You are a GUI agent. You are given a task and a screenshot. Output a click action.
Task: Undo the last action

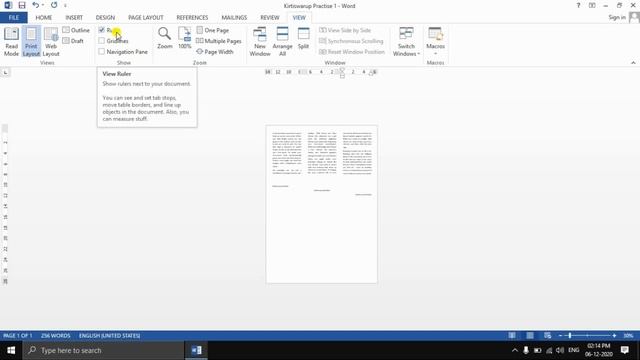point(36,5)
